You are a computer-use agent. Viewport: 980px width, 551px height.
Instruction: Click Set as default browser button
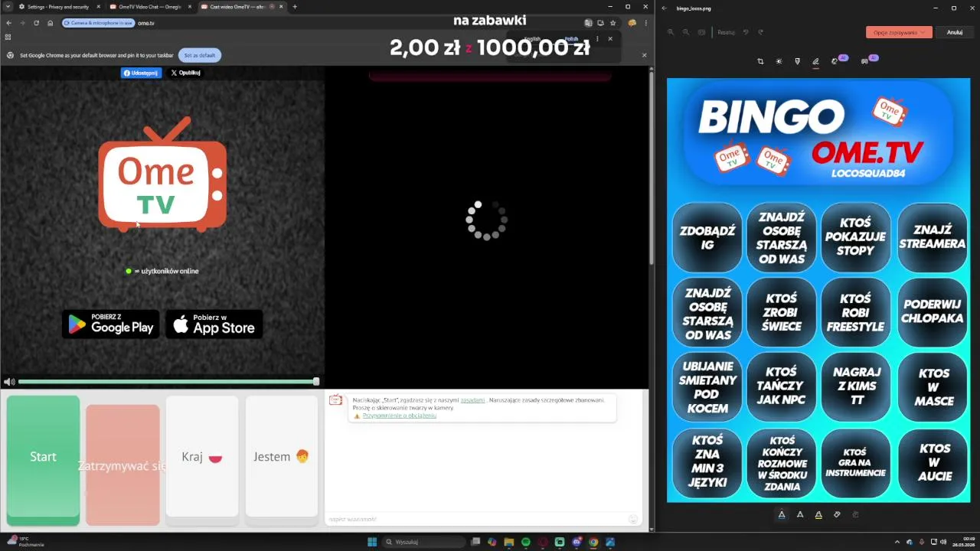200,55
